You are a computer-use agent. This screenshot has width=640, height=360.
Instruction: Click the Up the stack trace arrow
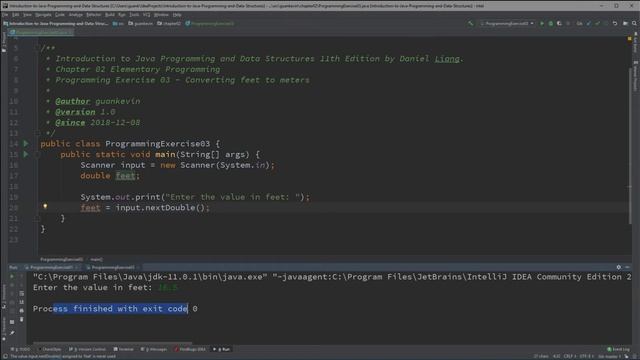tap(22, 277)
